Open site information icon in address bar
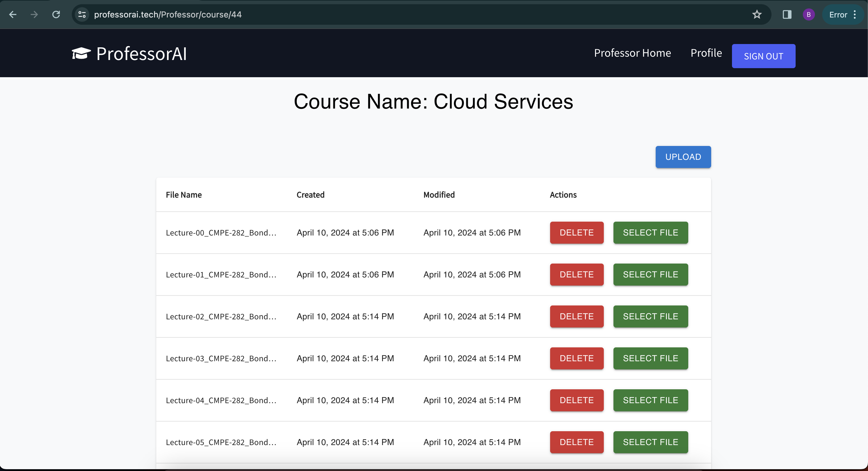Viewport: 868px width, 471px height. click(x=82, y=14)
